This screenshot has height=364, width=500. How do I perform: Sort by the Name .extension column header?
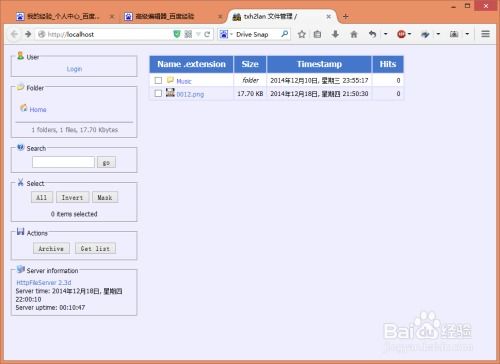[x=191, y=64]
